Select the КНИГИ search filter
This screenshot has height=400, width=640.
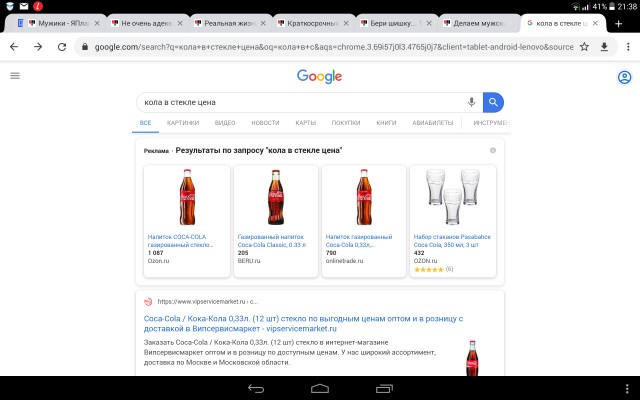pos(386,123)
